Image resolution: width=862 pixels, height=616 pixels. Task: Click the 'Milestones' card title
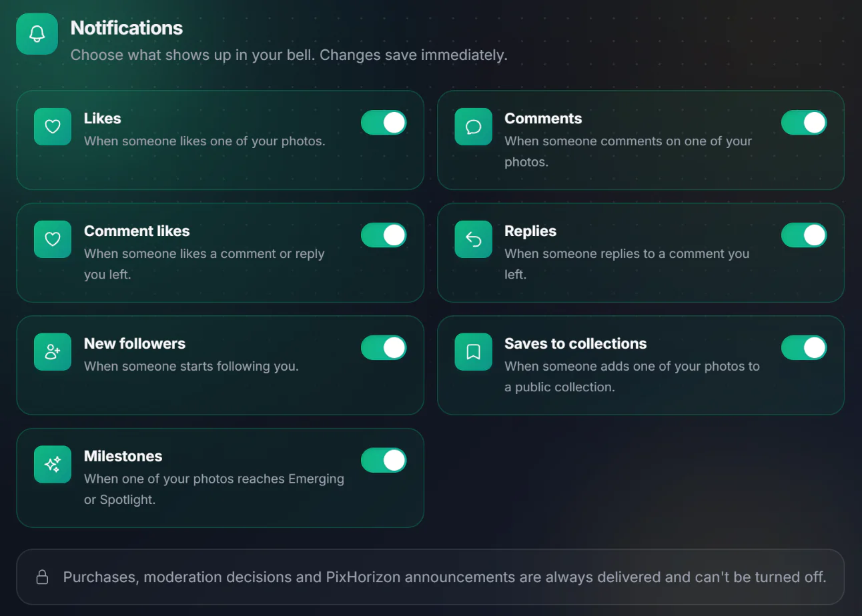point(123,456)
